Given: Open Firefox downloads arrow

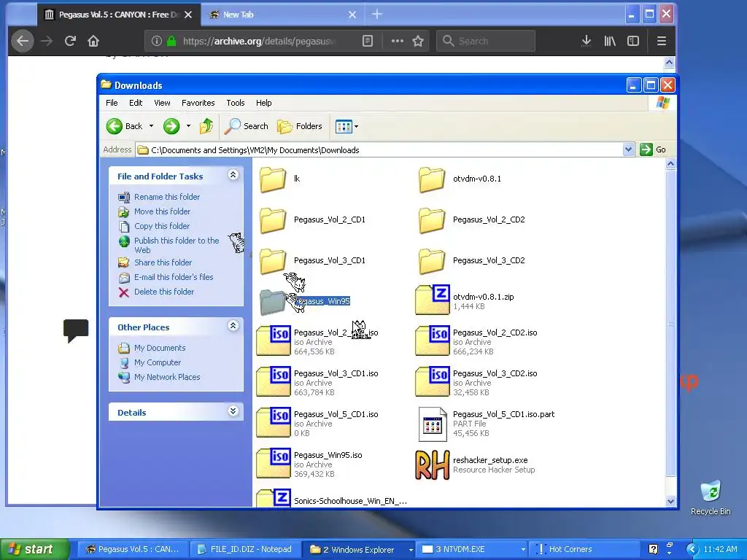Looking at the screenshot, I should (x=587, y=41).
